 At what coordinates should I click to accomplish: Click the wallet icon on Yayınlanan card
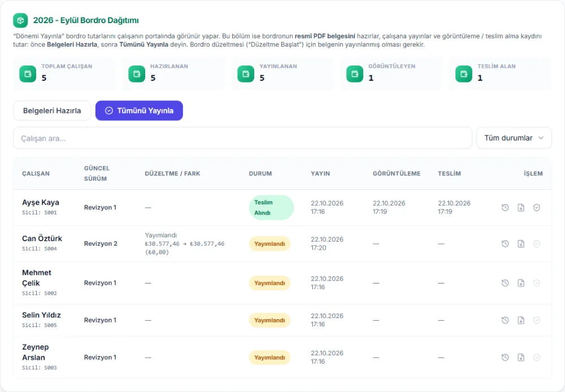pyautogui.click(x=246, y=74)
